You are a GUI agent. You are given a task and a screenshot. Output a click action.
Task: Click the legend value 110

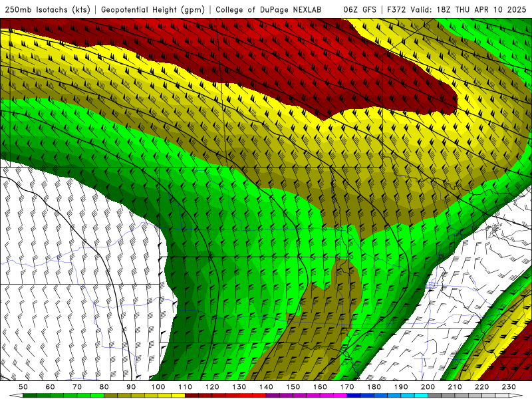pos(186,387)
